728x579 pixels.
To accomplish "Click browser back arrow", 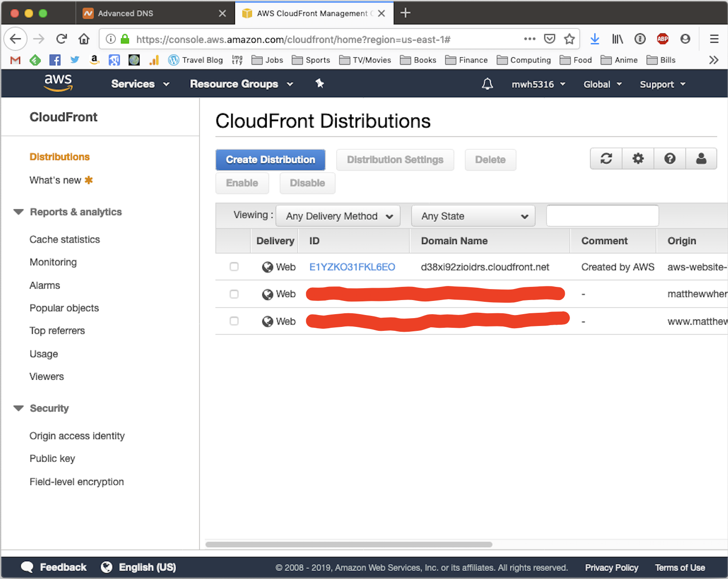I will pos(15,39).
